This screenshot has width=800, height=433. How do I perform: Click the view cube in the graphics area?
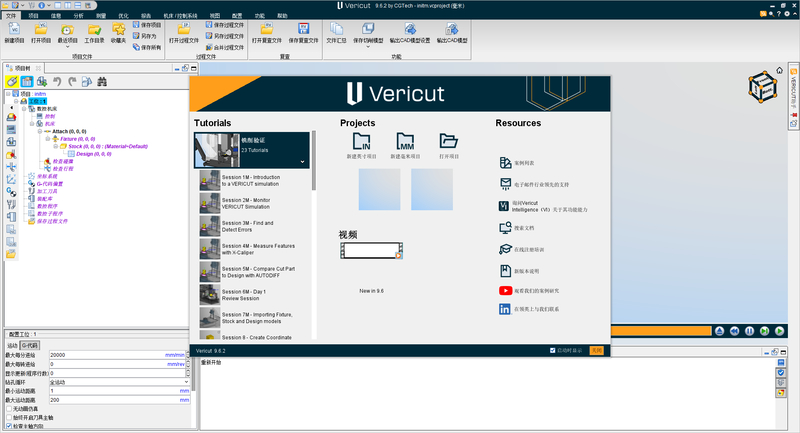click(762, 87)
